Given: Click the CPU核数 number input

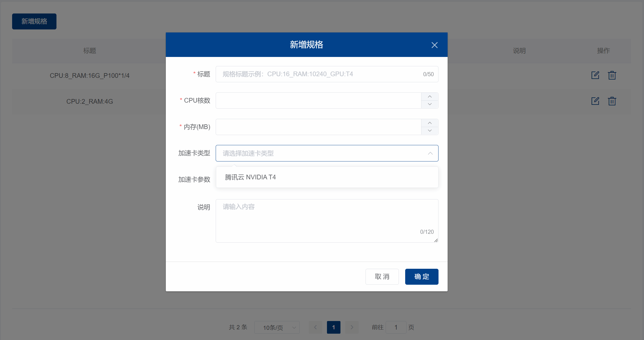Looking at the screenshot, I should [x=318, y=100].
